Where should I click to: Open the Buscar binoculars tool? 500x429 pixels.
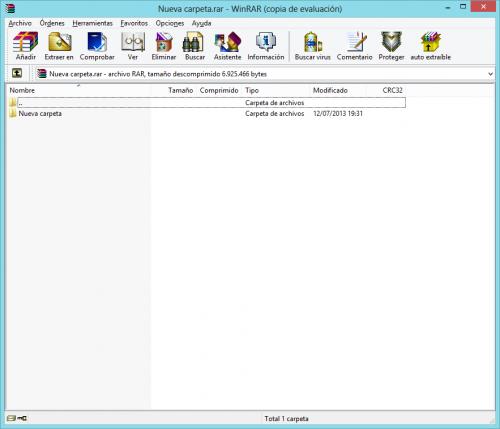pos(195,46)
